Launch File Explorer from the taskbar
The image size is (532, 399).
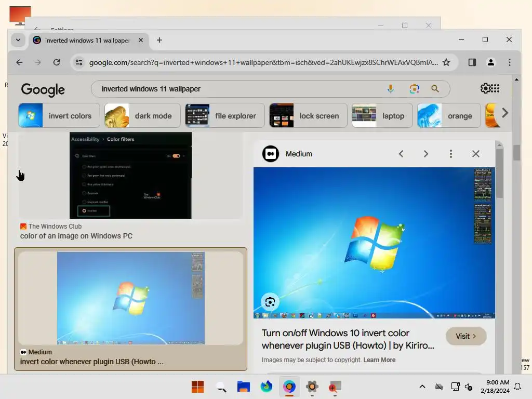point(244,387)
